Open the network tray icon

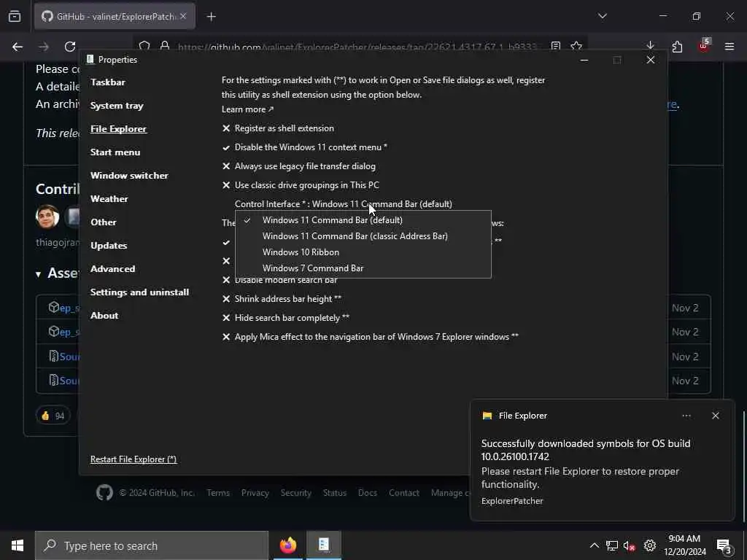[x=612, y=545]
